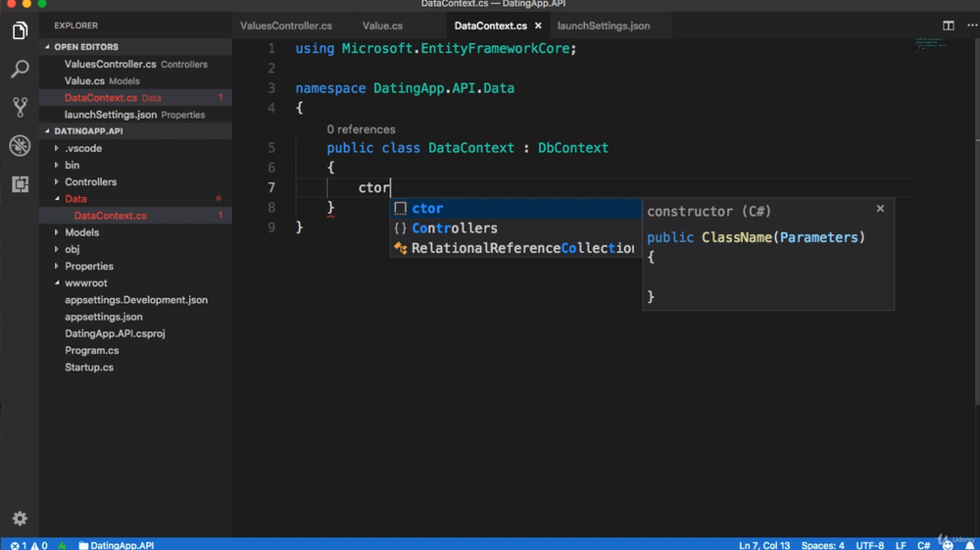The width and height of the screenshot is (980, 550).
Task: Select the RelationalReferenceCollection suggestion
Action: point(515,248)
